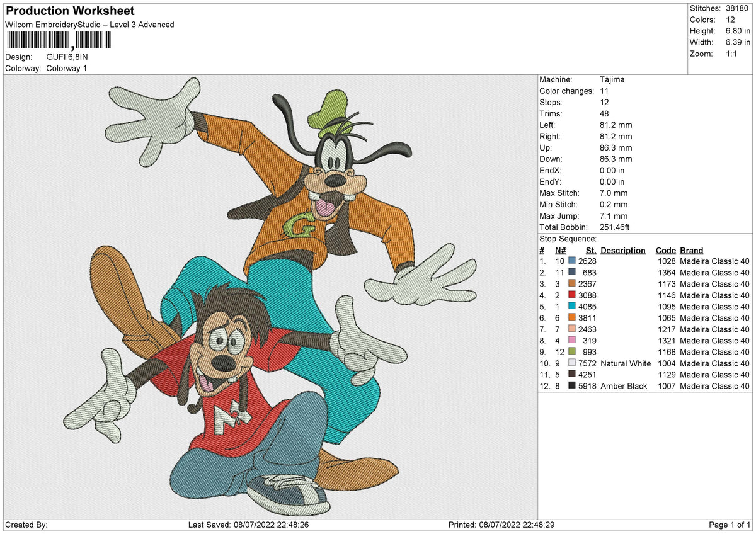Click the Machine value 'Tajima'
The image size is (756, 534).
click(x=612, y=80)
